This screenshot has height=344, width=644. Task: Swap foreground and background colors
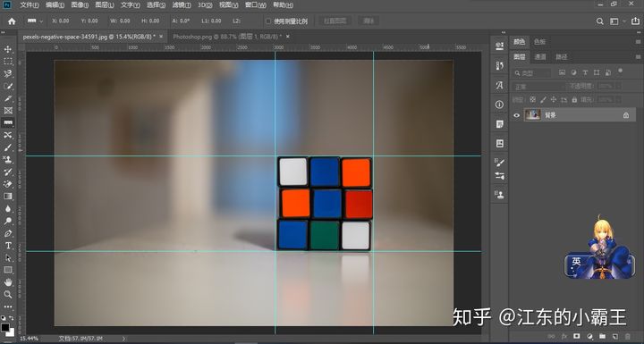pos(11,318)
